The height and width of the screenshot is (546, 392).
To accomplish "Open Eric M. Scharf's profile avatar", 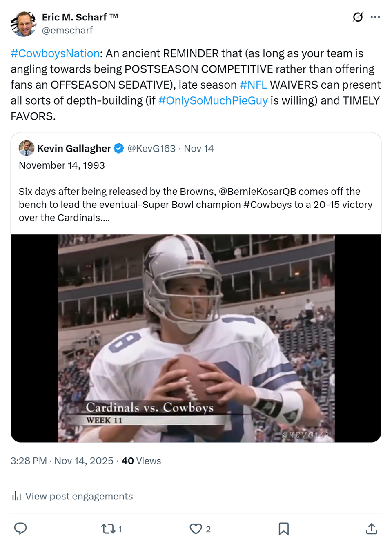I will click(x=24, y=24).
